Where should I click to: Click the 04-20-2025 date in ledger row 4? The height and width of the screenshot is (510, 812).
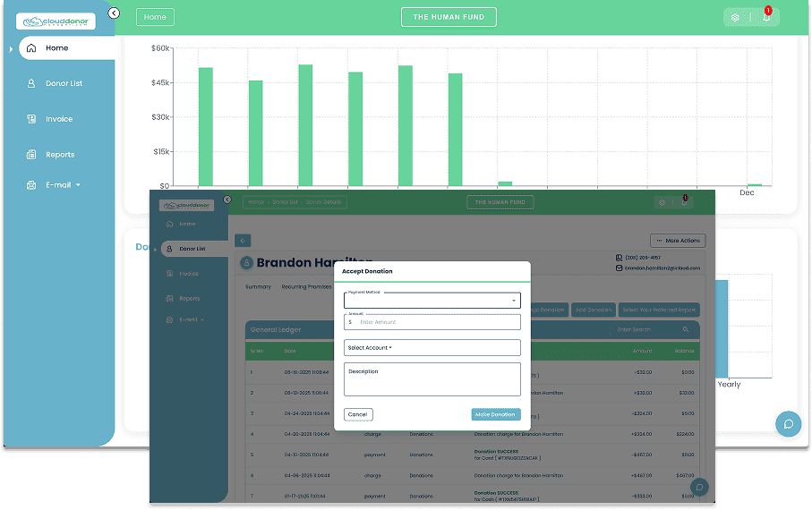point(306,435)
